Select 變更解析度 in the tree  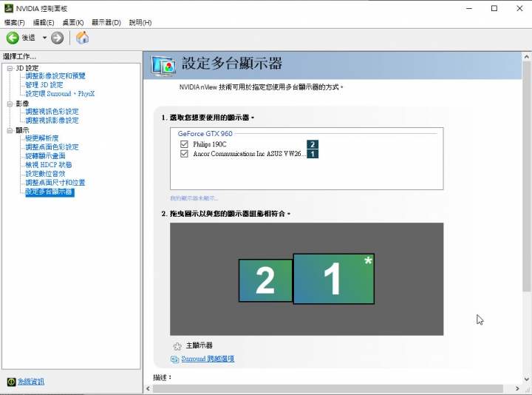[x=42, y=138]
